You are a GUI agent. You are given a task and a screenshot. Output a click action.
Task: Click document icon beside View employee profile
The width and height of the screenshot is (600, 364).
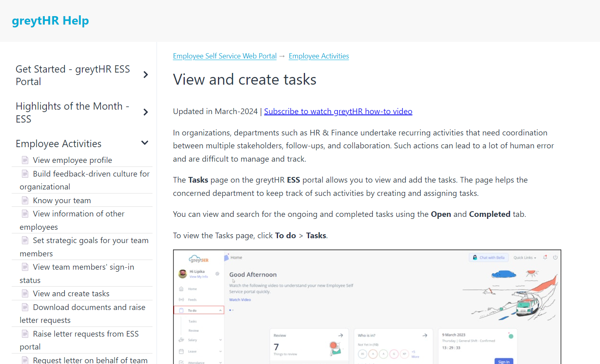[x=25, y=160]
